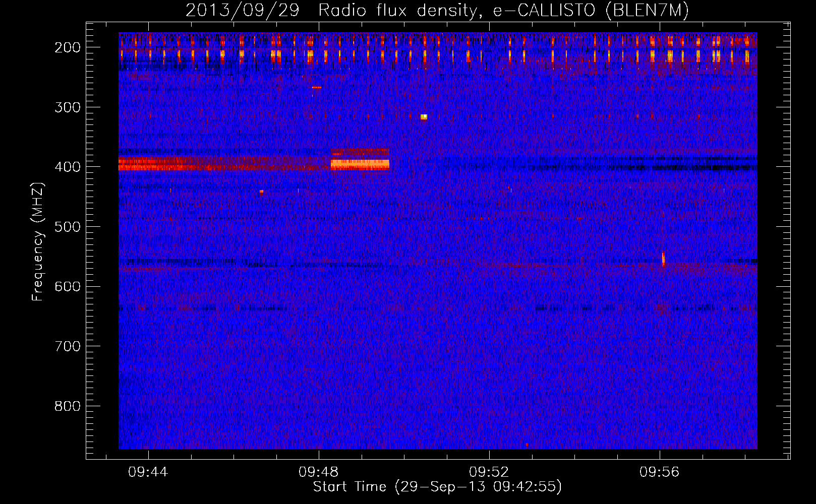The height and width of the screenshot is (504, 816).
Task: Click the 800 frequency tick label
Action: pyautogui.click(x=67, y=406)
